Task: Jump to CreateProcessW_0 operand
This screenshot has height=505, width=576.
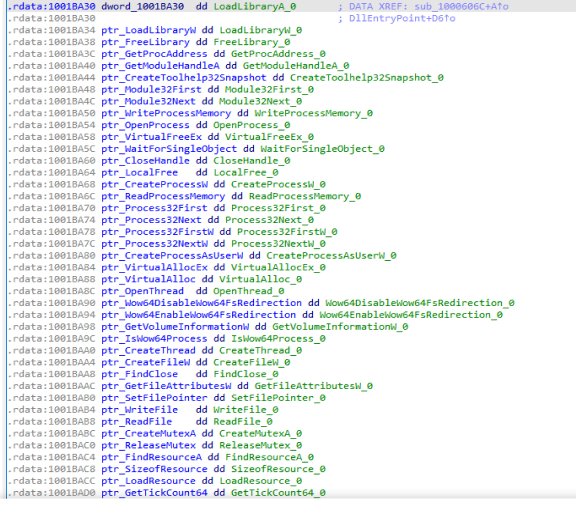Action: point(278,184)
